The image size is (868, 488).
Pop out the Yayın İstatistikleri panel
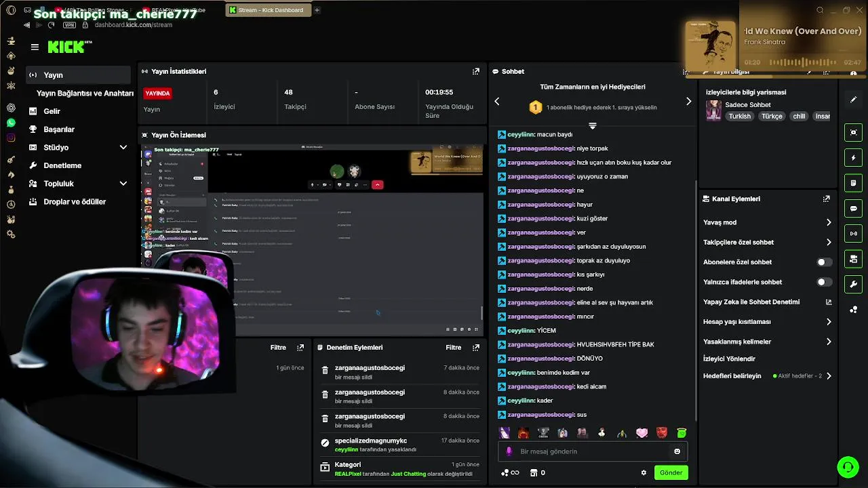(476, 71)
